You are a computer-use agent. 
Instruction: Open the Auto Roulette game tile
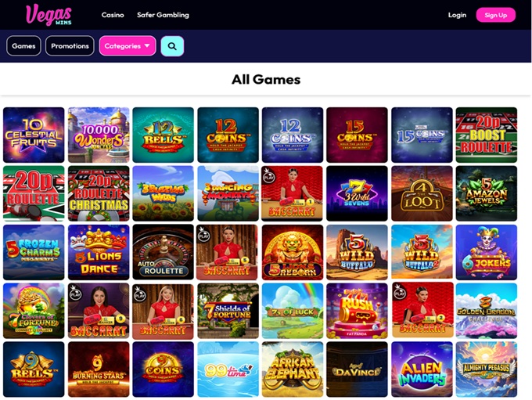tap(164, 252)
